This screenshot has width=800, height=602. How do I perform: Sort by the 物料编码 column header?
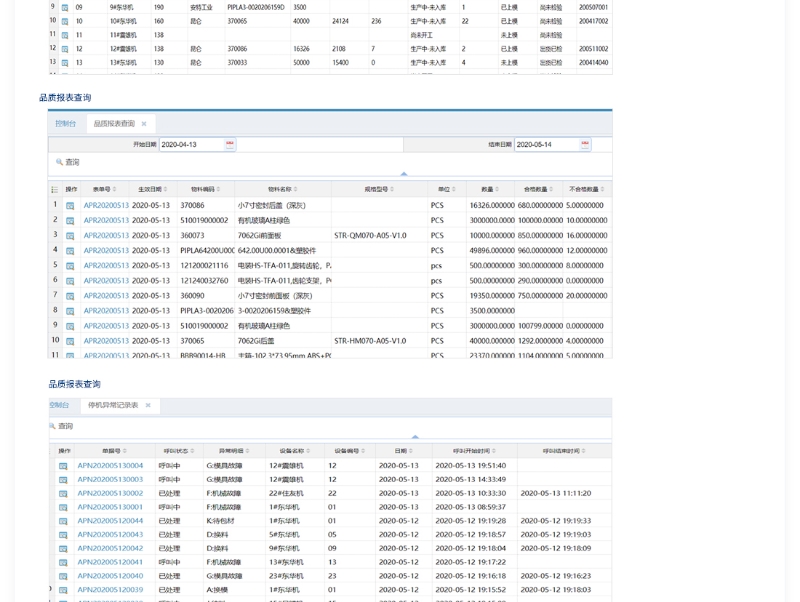pyautogui.click(x=206, y=189)
